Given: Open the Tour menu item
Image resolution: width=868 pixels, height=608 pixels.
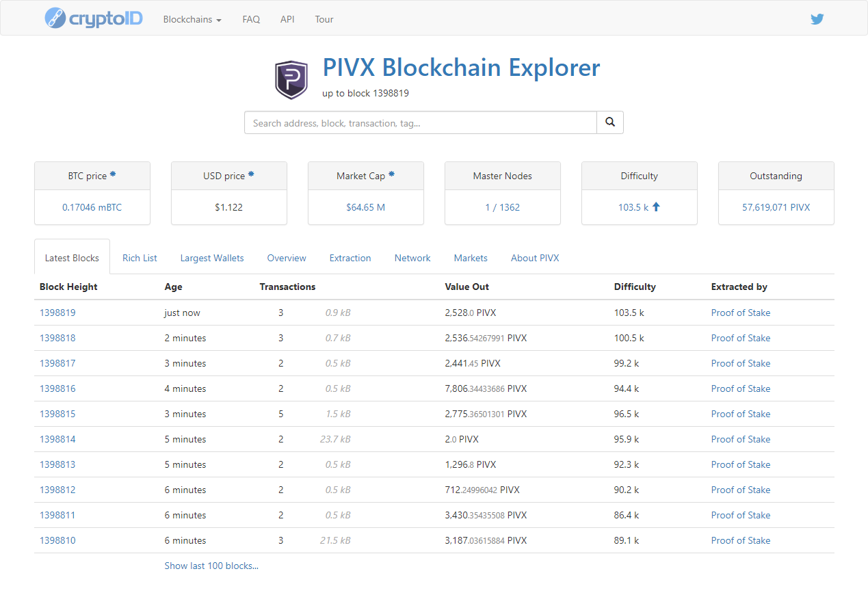Looking at the screenshot, I should pyautogui.click(x=324, y=19).
